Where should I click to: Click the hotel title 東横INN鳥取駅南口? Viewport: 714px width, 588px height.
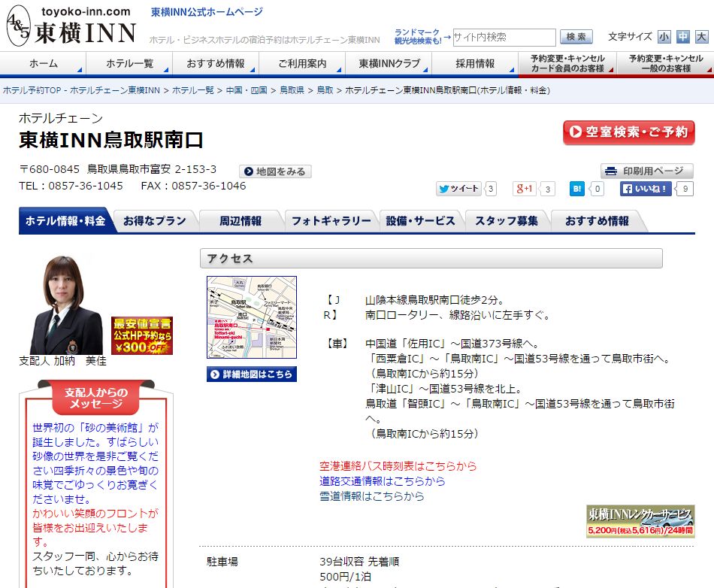click(x=111, y=140)
